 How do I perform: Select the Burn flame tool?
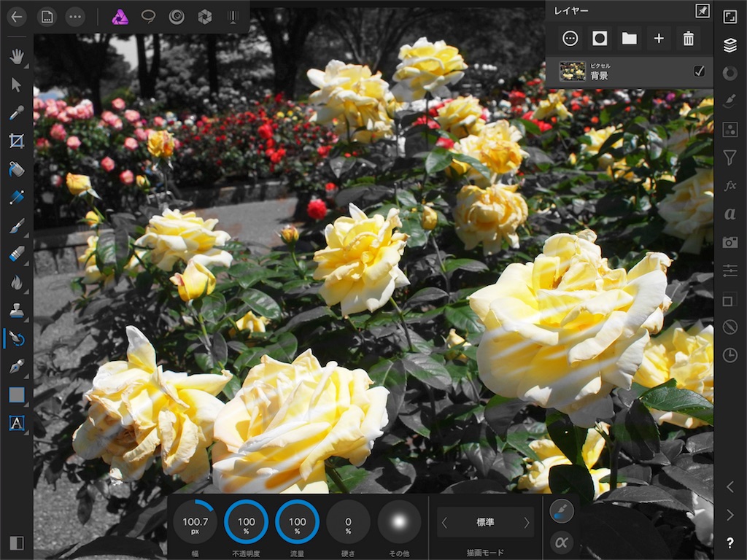pos(17,282)
